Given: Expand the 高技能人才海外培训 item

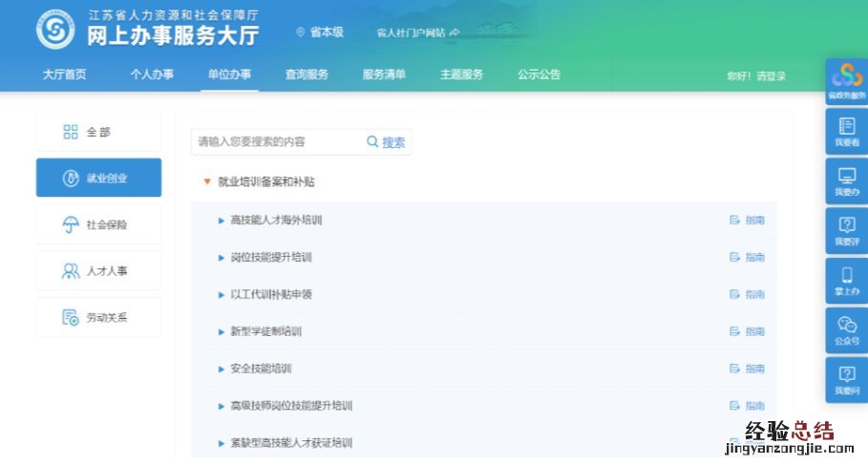Looking at the screenshot, I should tap(221, 221).
